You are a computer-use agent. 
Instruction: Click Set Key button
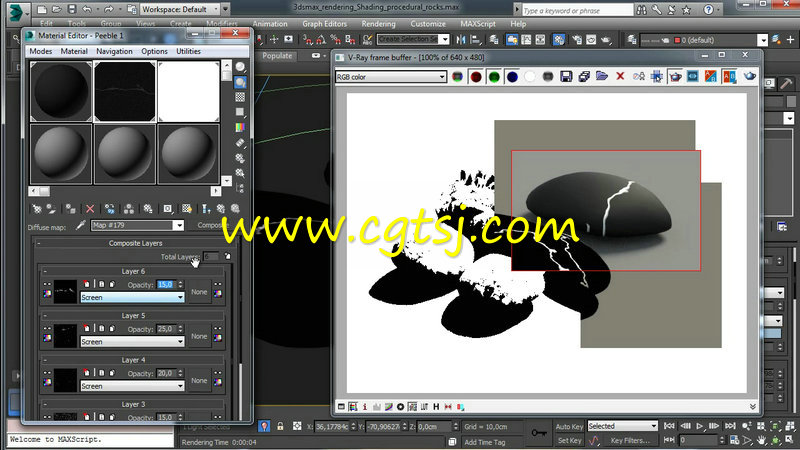coord(569,440)
